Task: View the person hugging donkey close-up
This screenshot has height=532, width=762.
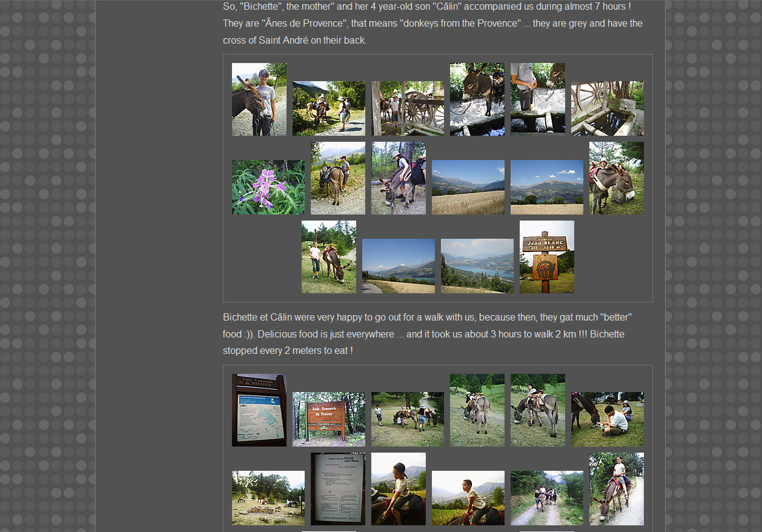Action: 616,178
